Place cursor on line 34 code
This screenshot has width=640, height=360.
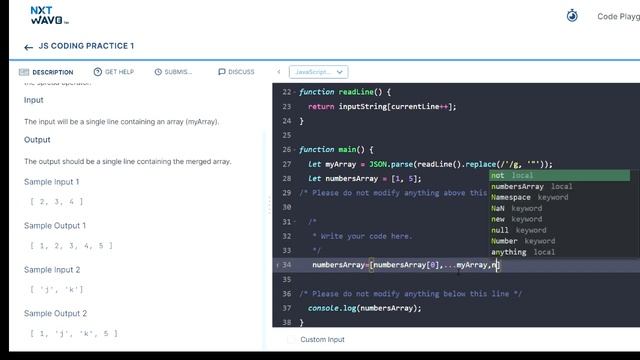[x=406, y=265]
